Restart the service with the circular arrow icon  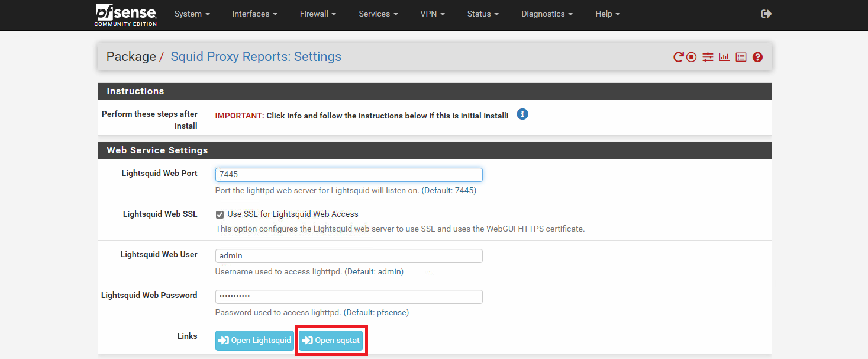click(679, 57)
